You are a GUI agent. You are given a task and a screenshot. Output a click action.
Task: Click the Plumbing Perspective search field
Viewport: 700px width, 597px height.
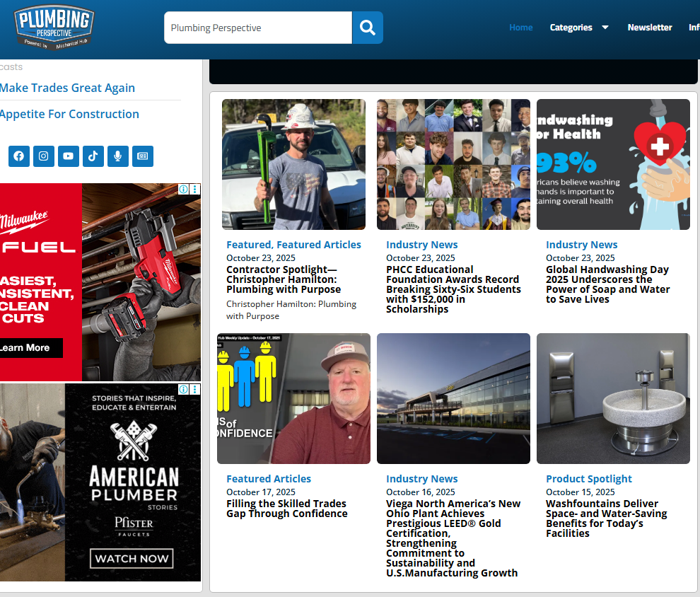point(258,28)
